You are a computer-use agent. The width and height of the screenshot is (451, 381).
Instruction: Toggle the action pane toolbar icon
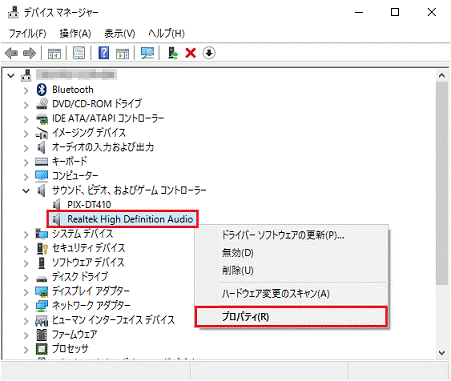(x=122, y=53)
